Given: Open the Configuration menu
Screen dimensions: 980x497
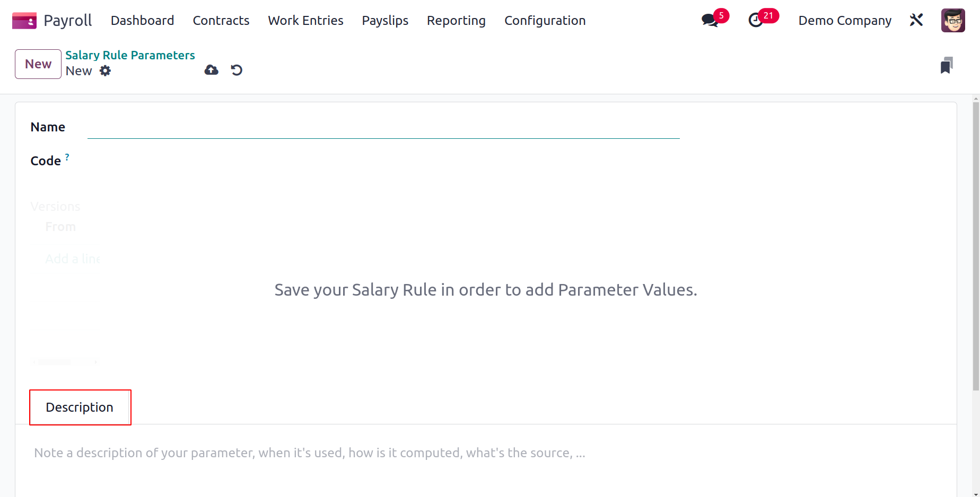Looking at the screenshot, I should (x=545, y=20).
